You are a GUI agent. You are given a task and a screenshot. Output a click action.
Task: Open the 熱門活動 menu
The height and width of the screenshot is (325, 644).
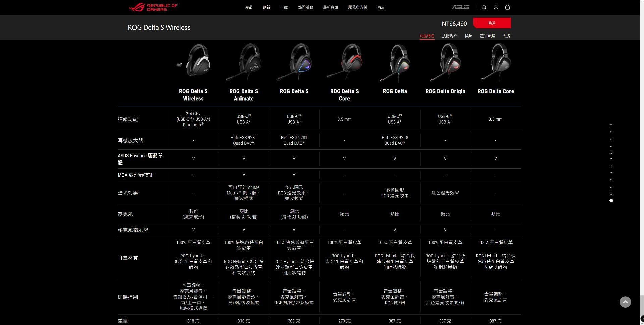(306, 7)
